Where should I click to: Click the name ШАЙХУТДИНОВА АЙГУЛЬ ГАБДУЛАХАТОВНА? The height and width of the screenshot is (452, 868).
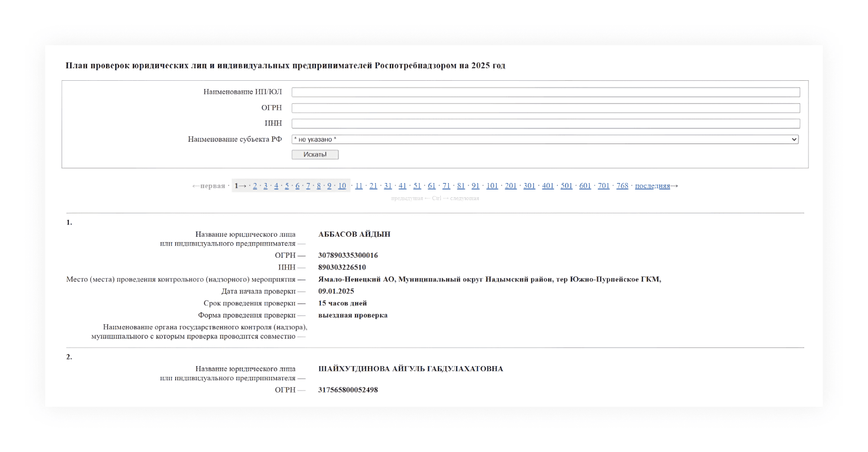point(411,369)
